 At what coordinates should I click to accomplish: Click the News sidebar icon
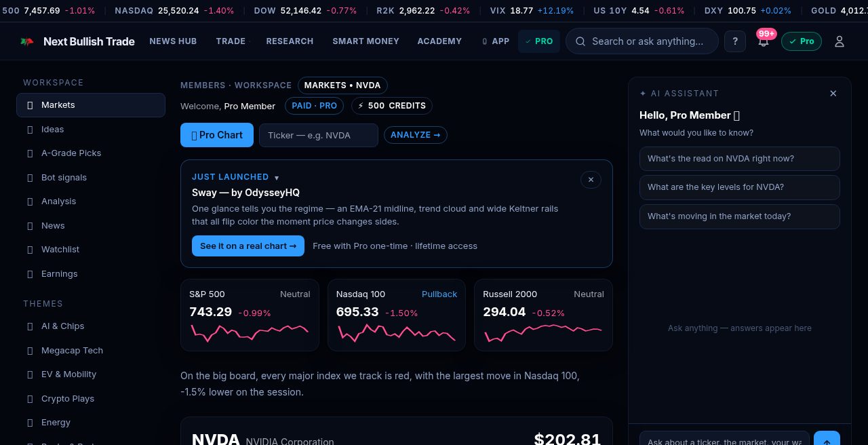coord(30,226)
